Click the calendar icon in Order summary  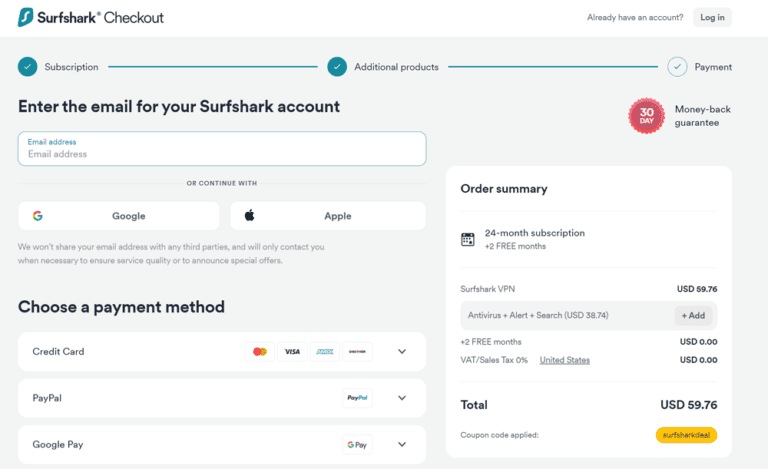467,239
